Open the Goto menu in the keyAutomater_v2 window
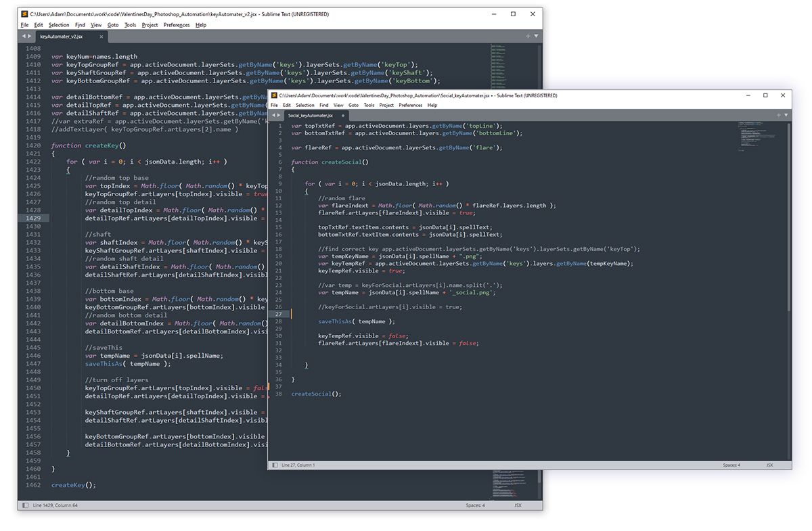The image size is (812, 531). [x=113, y=25]
